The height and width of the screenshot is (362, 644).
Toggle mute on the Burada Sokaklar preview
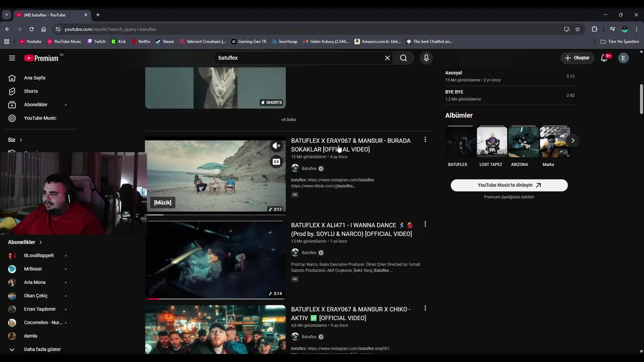276,146
